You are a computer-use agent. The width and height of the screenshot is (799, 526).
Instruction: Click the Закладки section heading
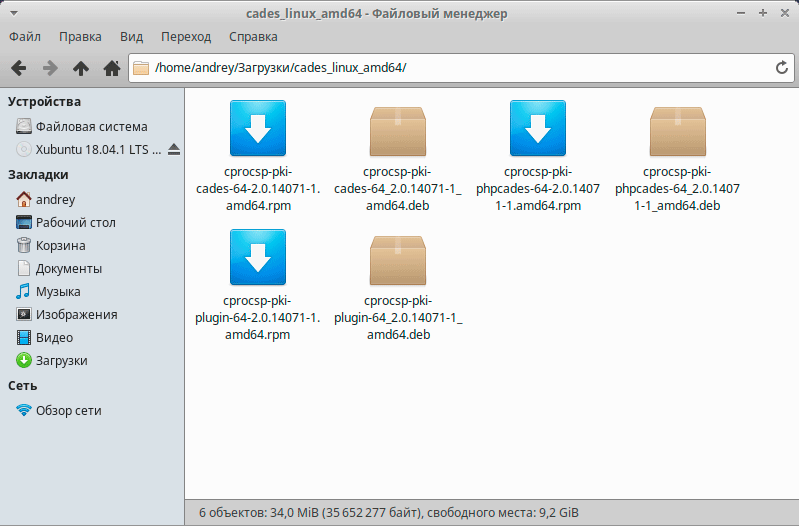[38, 175]
